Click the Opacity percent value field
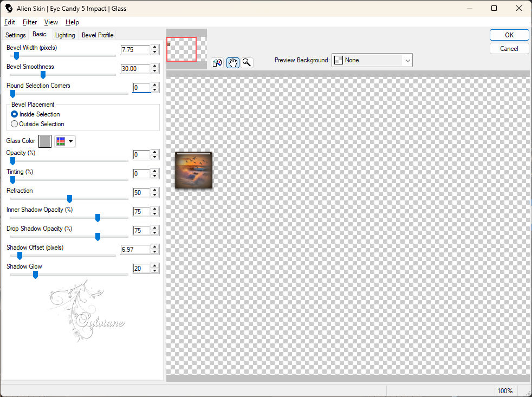 coord(141,155)
